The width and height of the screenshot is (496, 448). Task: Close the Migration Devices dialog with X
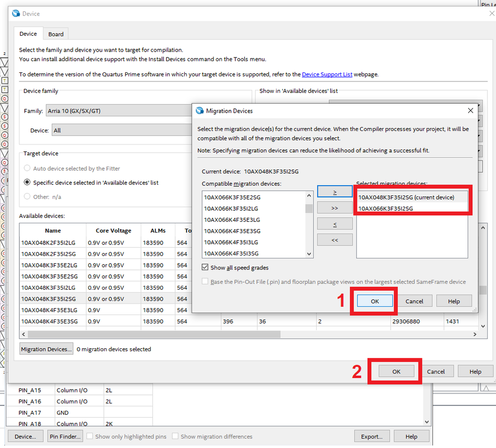tap(470, 110)
